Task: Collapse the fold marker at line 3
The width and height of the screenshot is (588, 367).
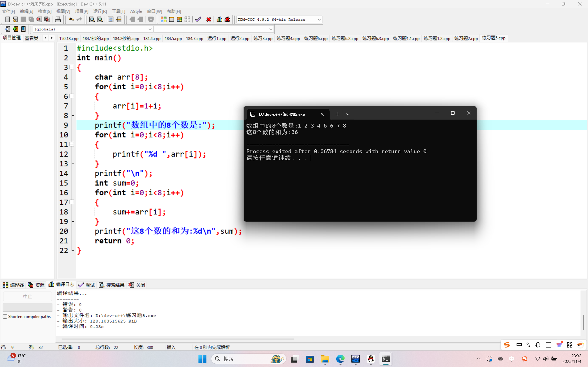Action: click(x=72, y=67)
